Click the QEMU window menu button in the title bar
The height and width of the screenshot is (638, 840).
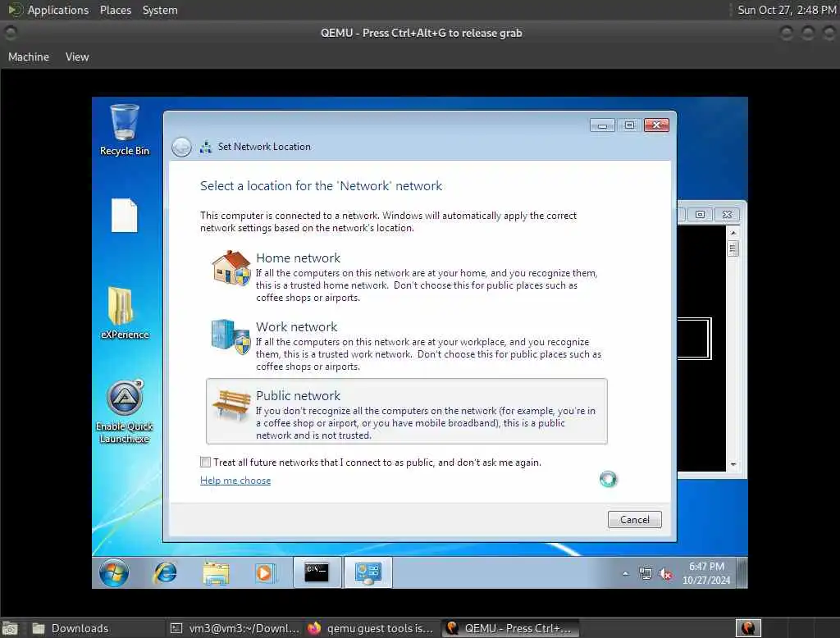10,34
